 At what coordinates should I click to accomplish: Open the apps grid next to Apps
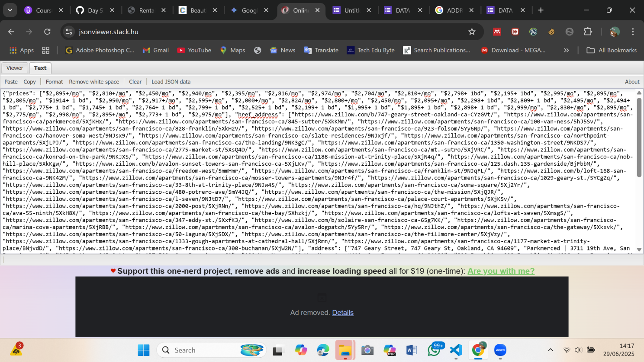click(45, 50)
